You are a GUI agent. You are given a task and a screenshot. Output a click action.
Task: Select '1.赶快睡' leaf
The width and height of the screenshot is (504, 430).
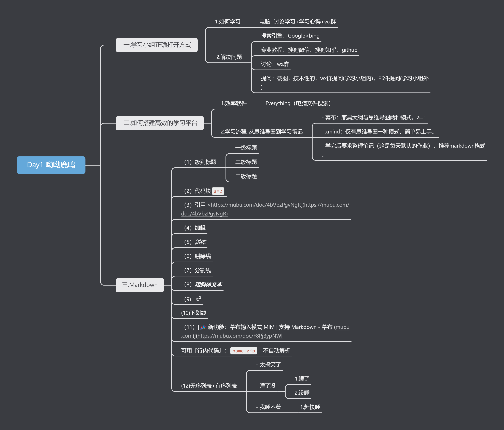click(x=310, y=407)
